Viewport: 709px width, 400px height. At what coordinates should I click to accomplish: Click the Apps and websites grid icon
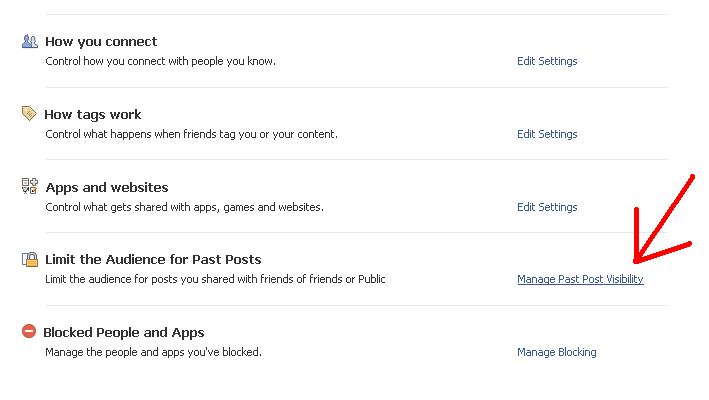pyautogui.click(x=30, y=186)
